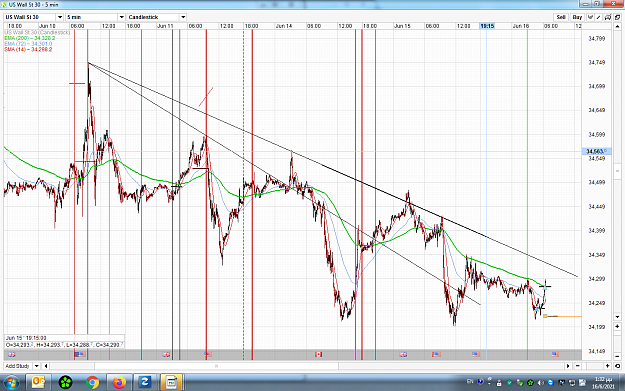
Task: Click the 34,799 price axis label
Action: (597, 39)
